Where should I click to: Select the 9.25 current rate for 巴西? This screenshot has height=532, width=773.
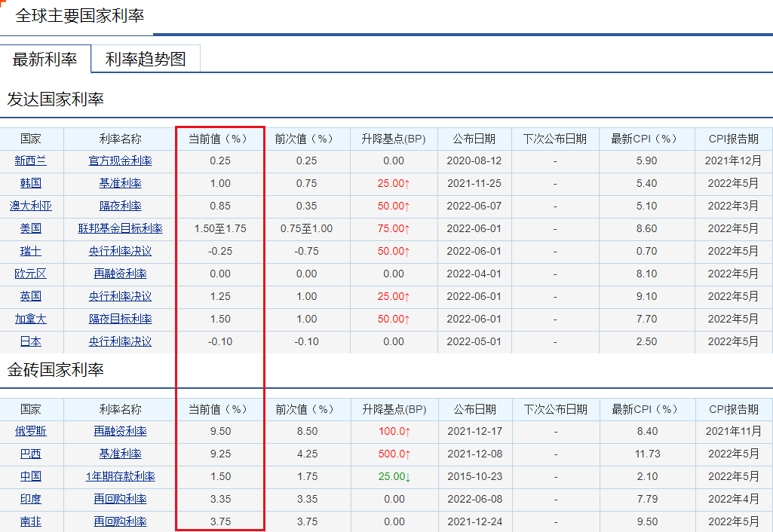point(220,454)
